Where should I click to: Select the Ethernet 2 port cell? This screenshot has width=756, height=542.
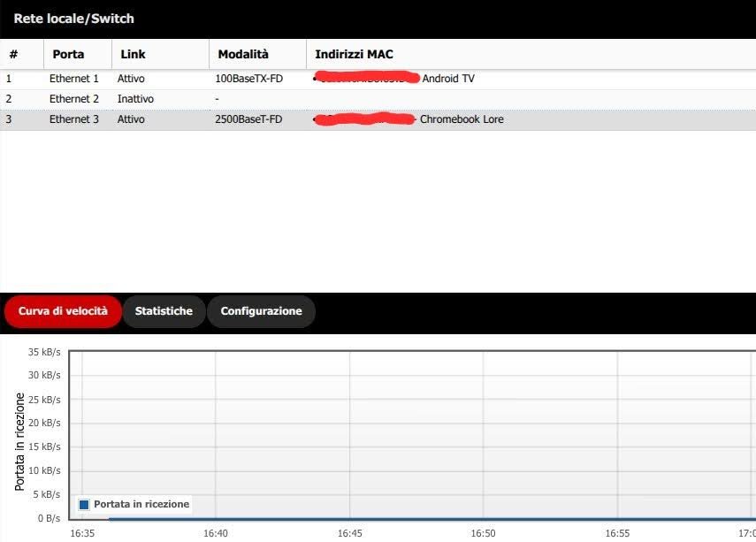click(73, 99)
